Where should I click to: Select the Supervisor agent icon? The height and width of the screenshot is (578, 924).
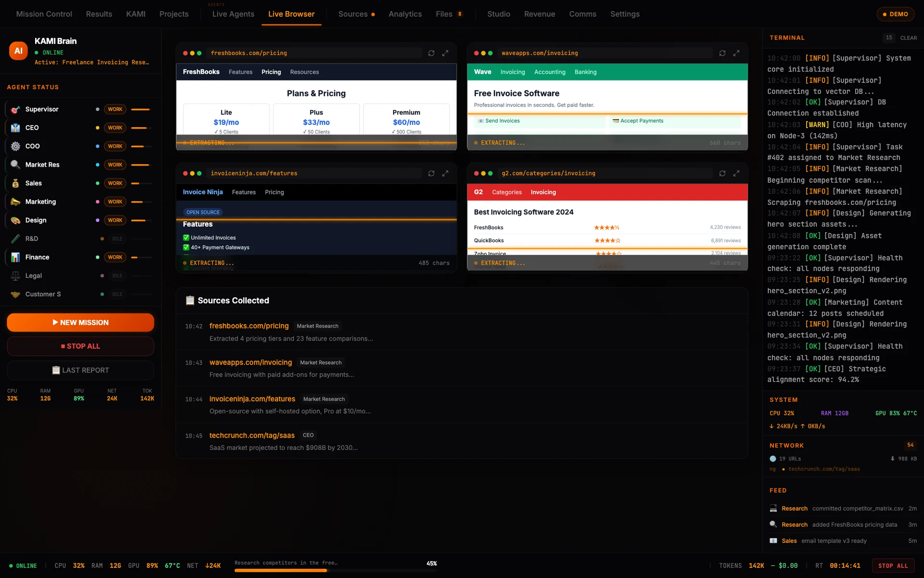(15, 109)
